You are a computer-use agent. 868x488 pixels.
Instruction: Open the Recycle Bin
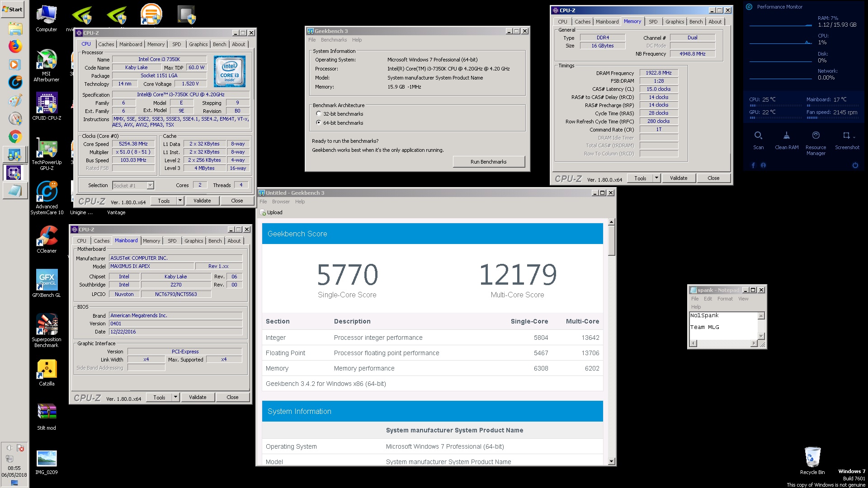coord(812,461)
